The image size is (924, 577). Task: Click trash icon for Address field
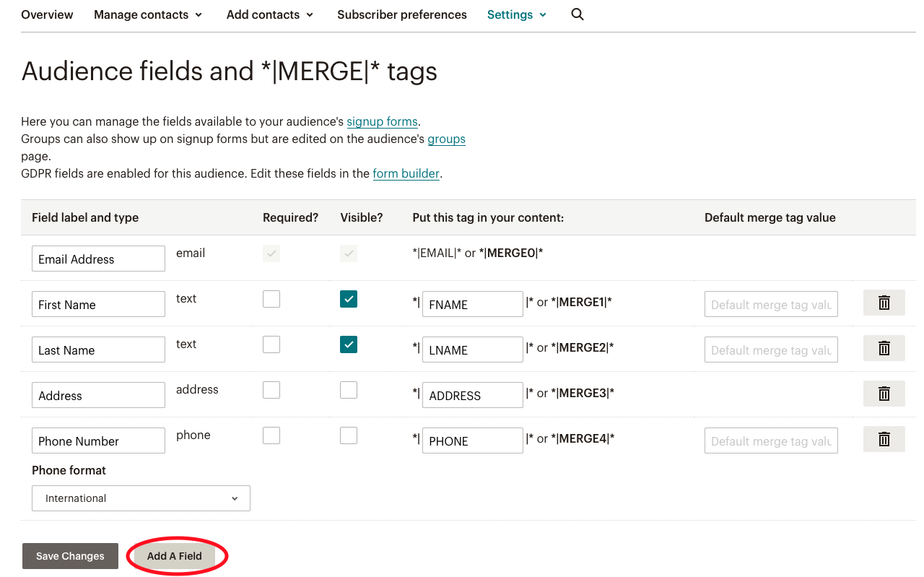884,394
